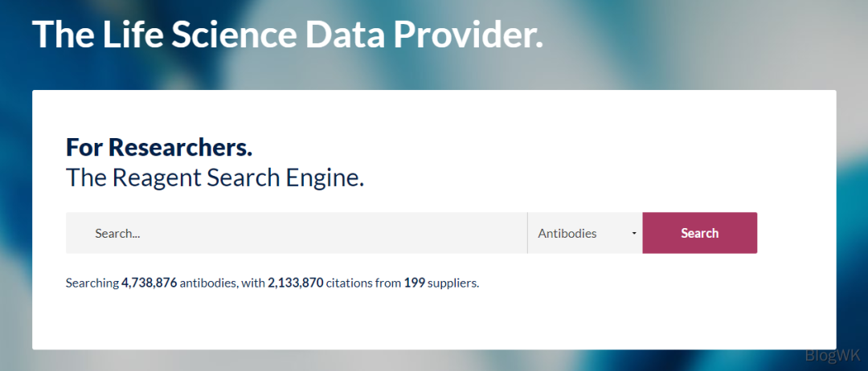The height and width of the screenshot is (371, 868).
Task: Click the 'Antibodies' label text in selector
Action: point(567,234)
